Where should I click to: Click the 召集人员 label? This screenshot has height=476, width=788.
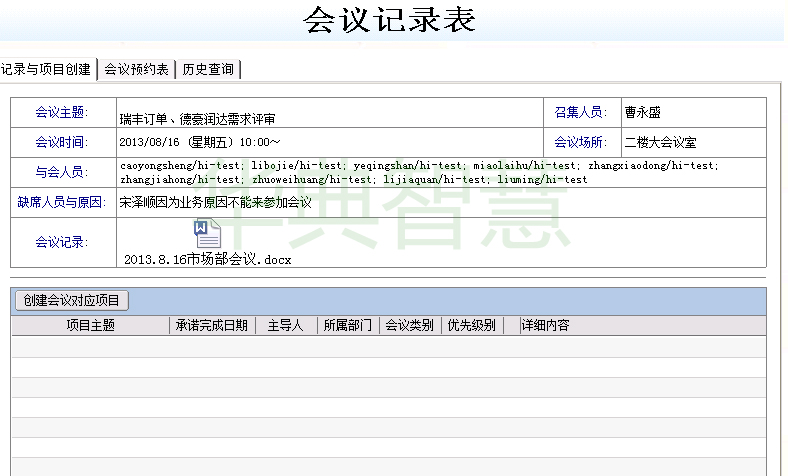tap(580, 112)
